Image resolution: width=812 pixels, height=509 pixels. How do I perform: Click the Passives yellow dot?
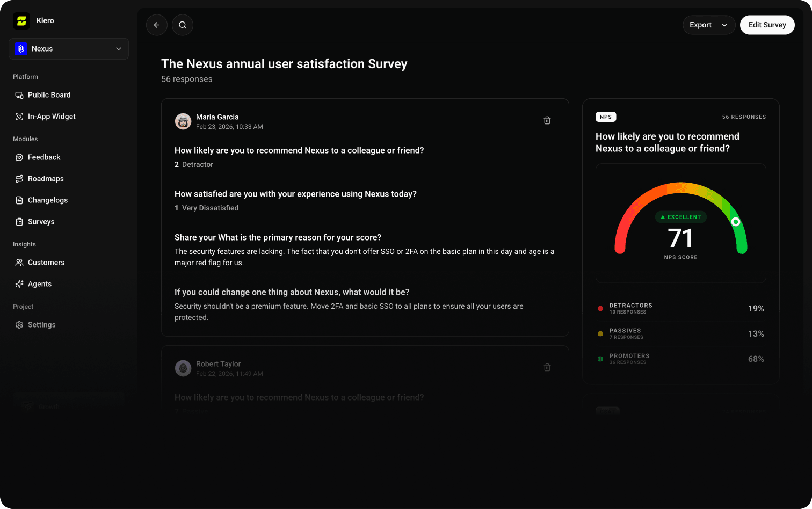point(600,334)
